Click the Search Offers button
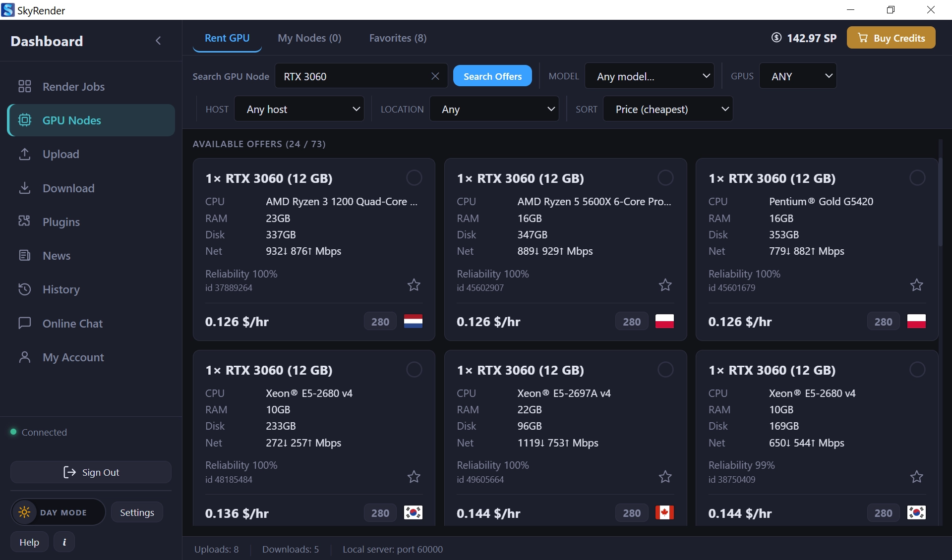952x560 pixels. coord(492,76)
